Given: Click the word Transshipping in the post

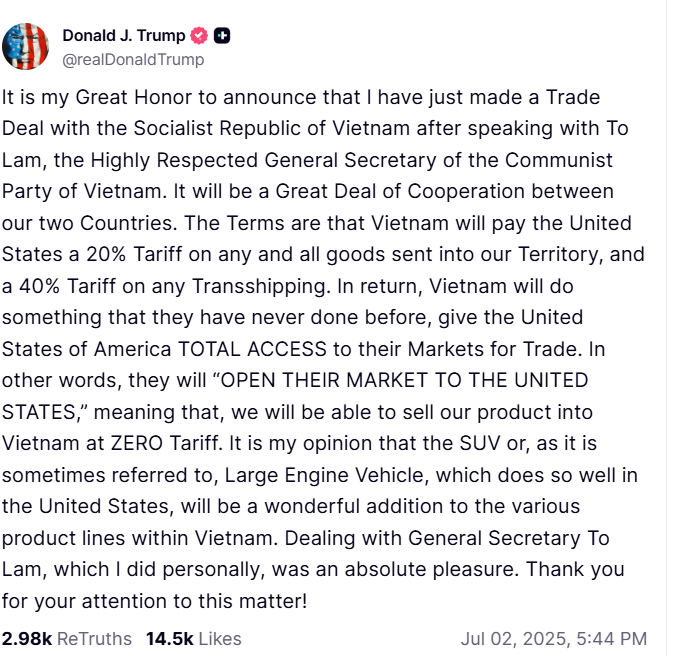Looking at the screenshot, I should [x=260, y=286].
